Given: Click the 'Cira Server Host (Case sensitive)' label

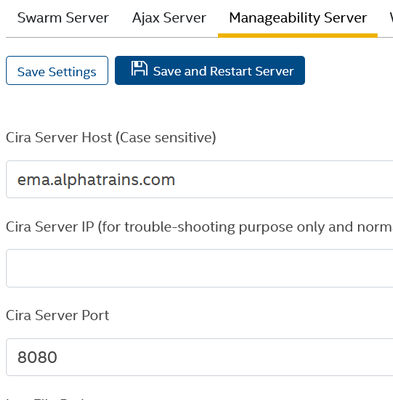Looking at the screenshot, I should [x=111, y=138].
